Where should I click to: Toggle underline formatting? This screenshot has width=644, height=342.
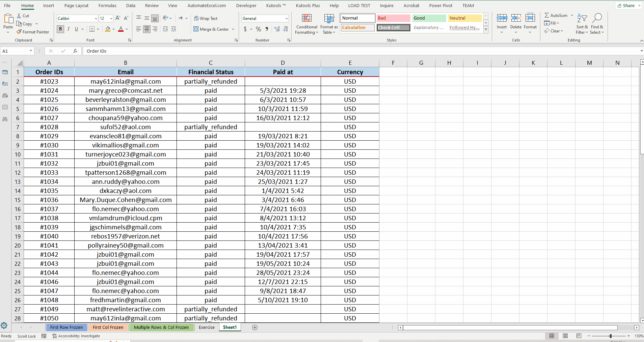click(76, 29)
